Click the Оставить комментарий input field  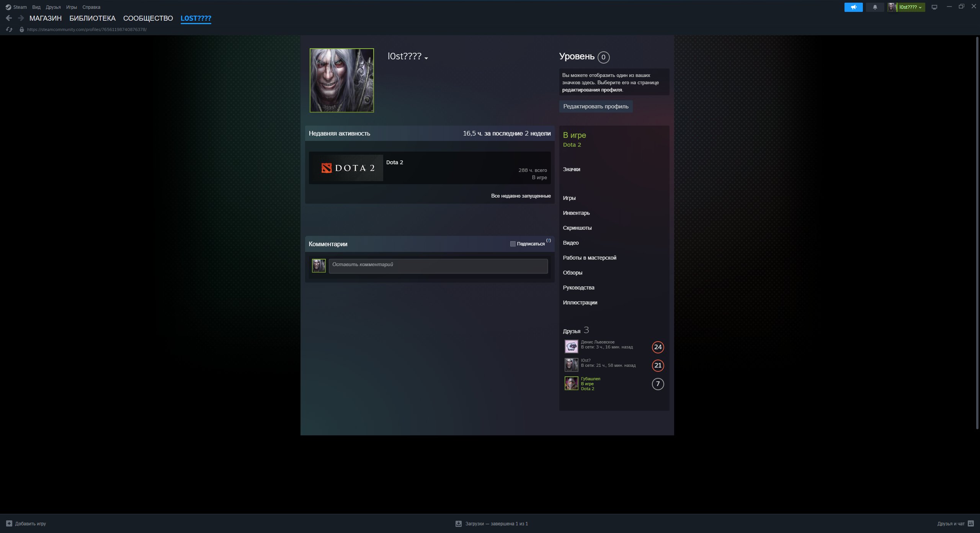click(438, 266)
